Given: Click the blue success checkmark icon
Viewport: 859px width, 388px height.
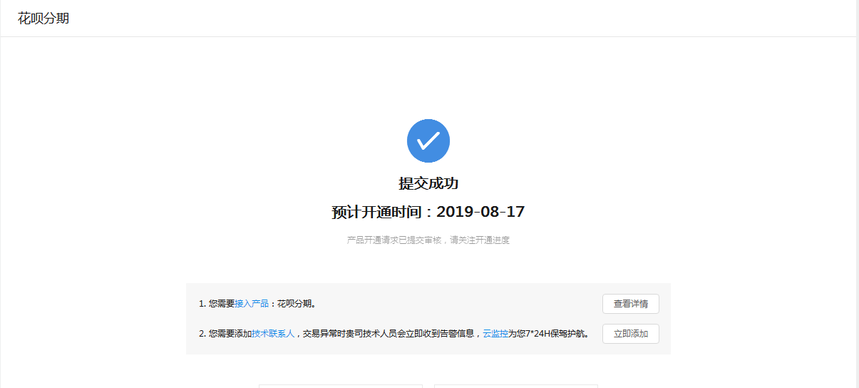Looking at the screenshot, I should (x=428, y=141).
